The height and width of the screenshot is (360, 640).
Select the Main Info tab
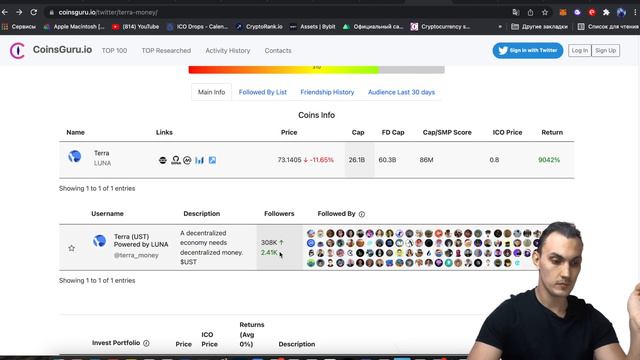[211, 92]
